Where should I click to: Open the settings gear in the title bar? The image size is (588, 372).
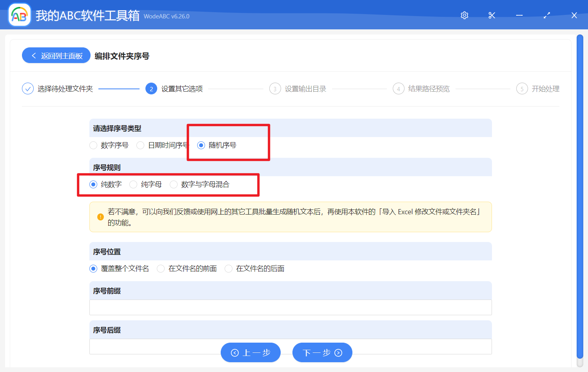(x=464, y=15)
